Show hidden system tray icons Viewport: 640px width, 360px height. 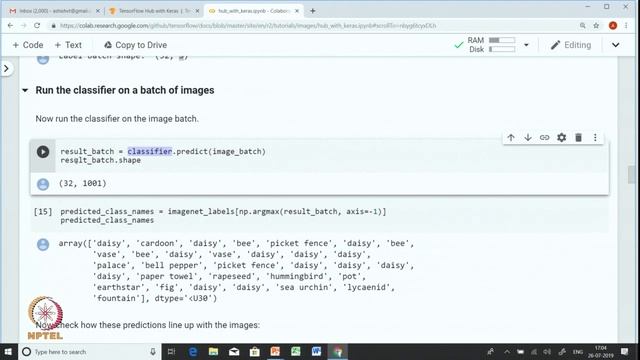507,351
